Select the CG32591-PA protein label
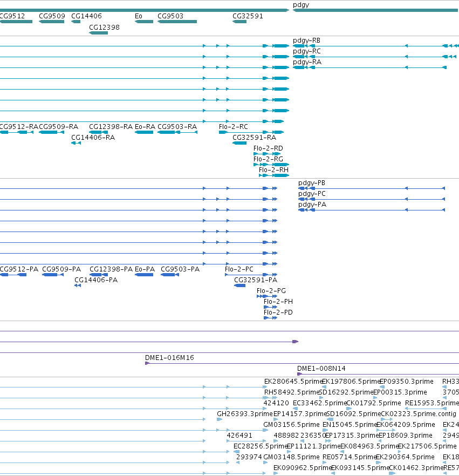 pos(256,280)
